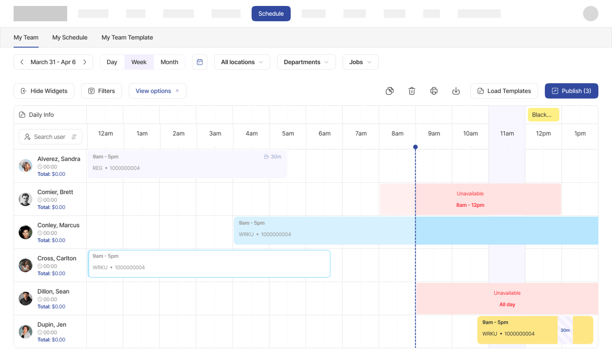Select the Week view toggle
Screen dimensions: 612x364
pyautogui.click(x=139, y=61)
